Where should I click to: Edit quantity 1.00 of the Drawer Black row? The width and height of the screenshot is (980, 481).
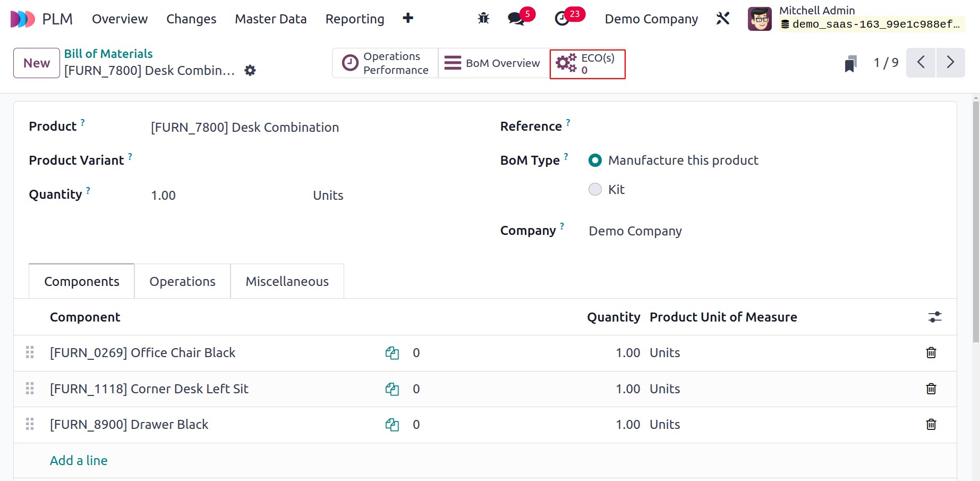pos(628,425)
